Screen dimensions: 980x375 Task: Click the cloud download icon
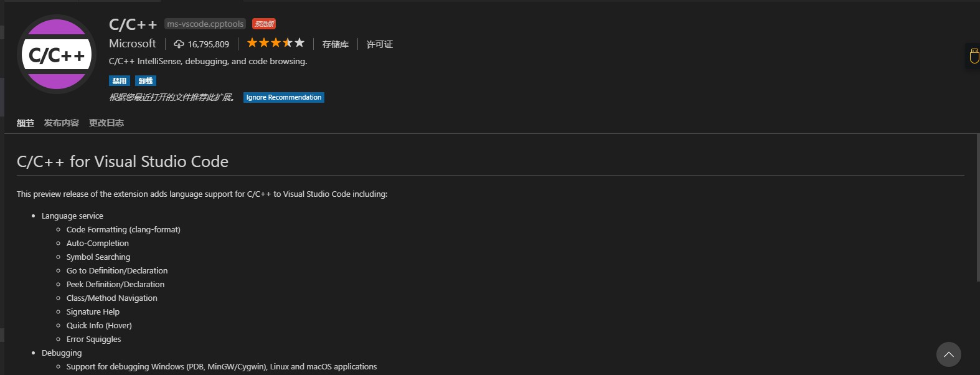(179, 44)
